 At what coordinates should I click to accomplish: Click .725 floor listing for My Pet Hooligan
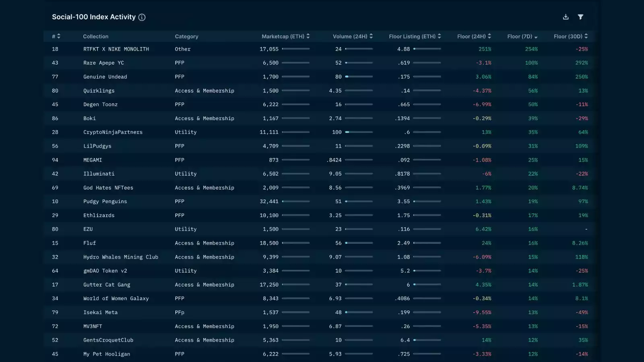(404, 354)
